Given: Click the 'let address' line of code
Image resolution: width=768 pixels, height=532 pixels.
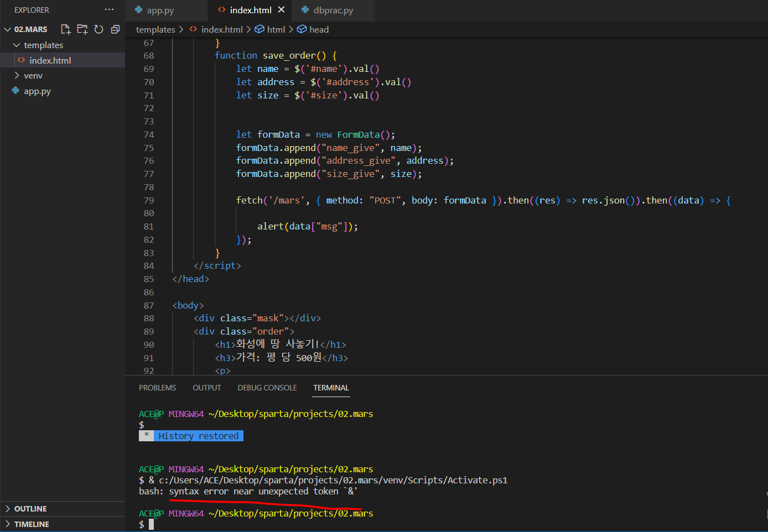Looking at the screenshot, I should pyautogui.click(x=324, y=82).
